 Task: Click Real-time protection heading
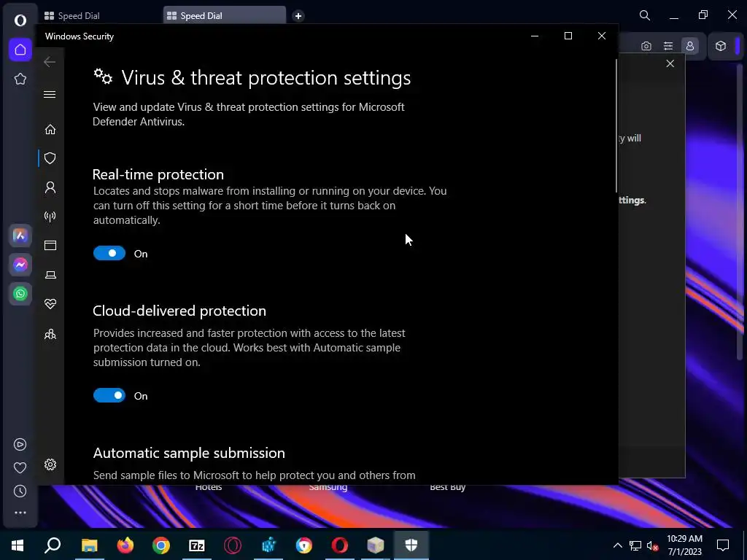158,174
